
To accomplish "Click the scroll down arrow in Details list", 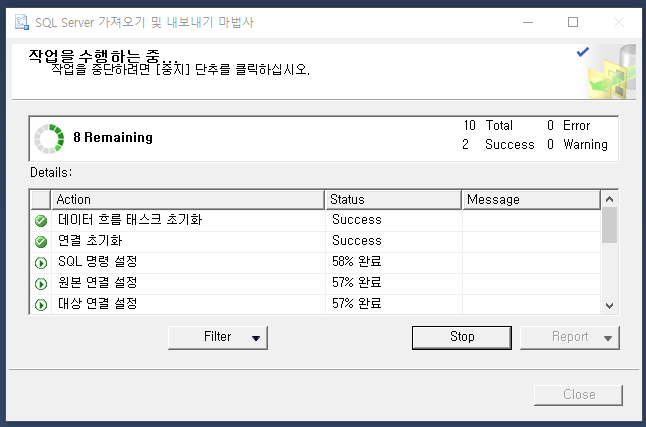I will [x=609, y=306].
